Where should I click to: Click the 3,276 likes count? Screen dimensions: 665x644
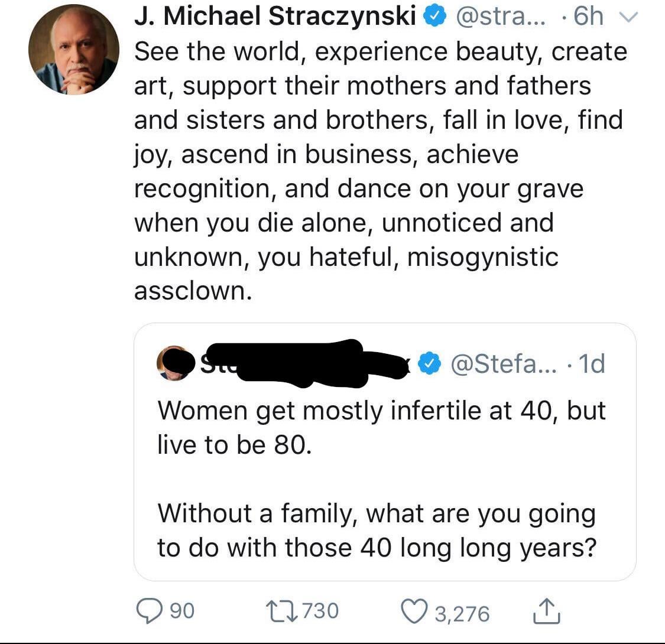(462, 612)
